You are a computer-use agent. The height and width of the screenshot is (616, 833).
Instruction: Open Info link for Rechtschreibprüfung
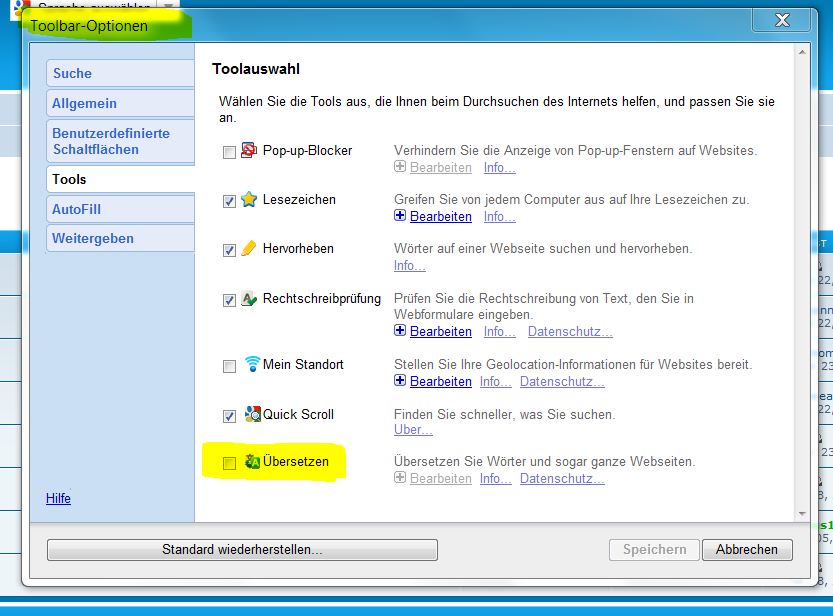499,331
